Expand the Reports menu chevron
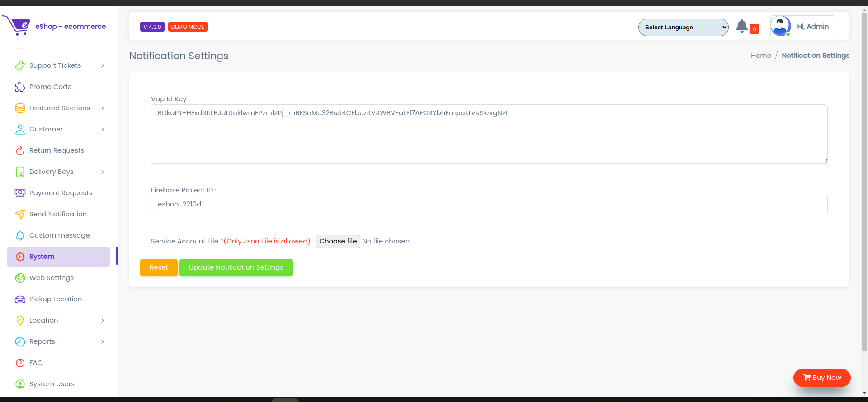This screenshot has height=402, width=868. [103, 342]
